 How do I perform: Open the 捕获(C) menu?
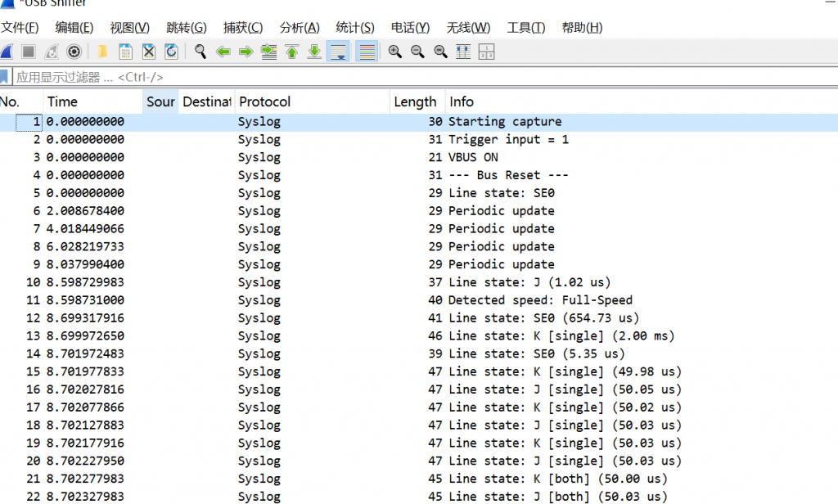pos(243,28)
